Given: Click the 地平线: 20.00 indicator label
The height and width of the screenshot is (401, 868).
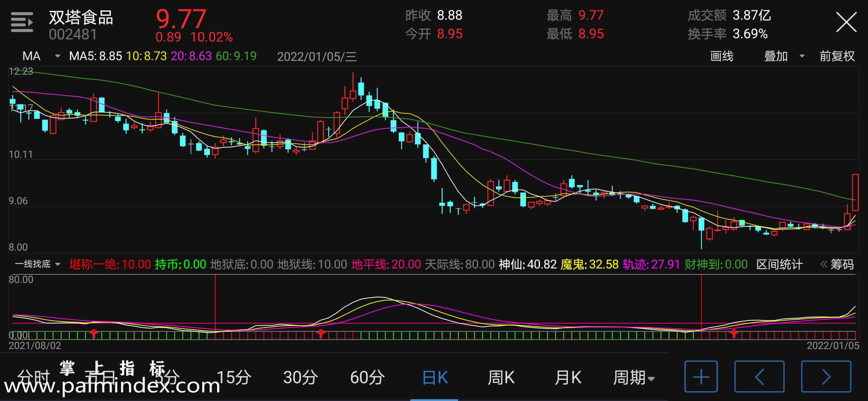Looking at the screenshot, I should pos(386,264).
